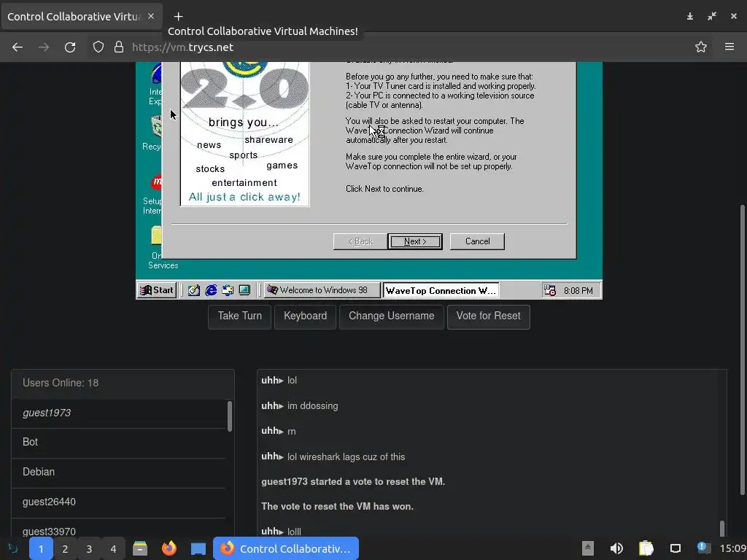Launch Internet Explorer from quick launch

[211, 290]
